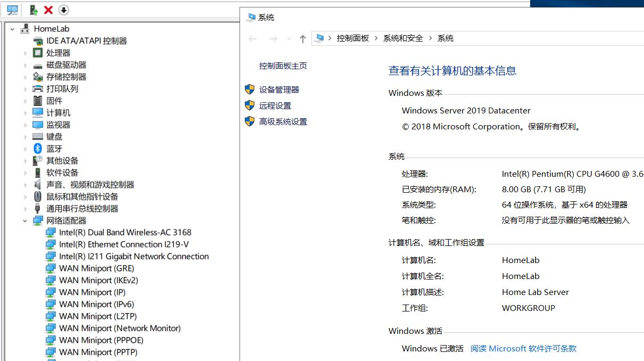The height and width of the screenshot is (361, 644).
Task: Click the scan for hardware changes monitor icon
Action: click(x=12, y=10)
